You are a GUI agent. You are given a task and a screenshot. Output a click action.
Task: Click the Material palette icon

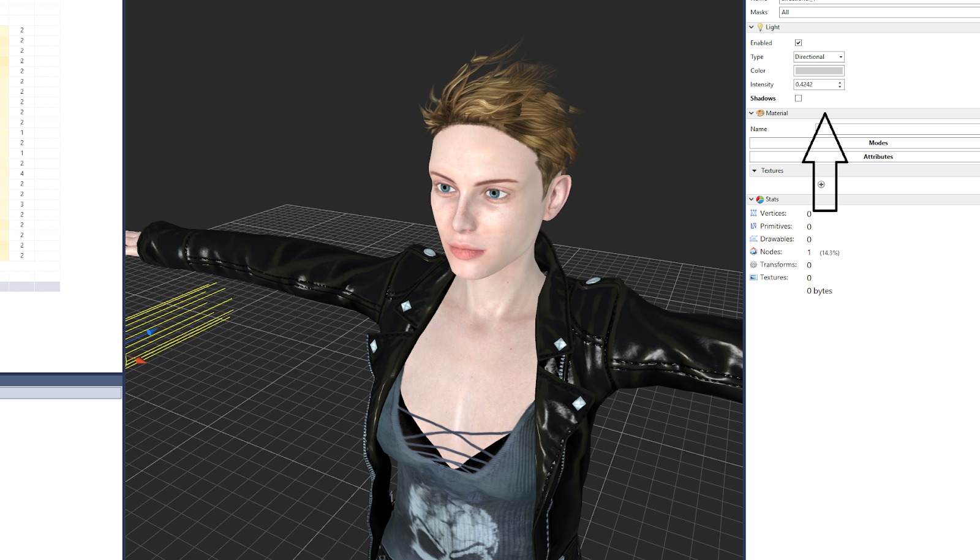point(760,113)
